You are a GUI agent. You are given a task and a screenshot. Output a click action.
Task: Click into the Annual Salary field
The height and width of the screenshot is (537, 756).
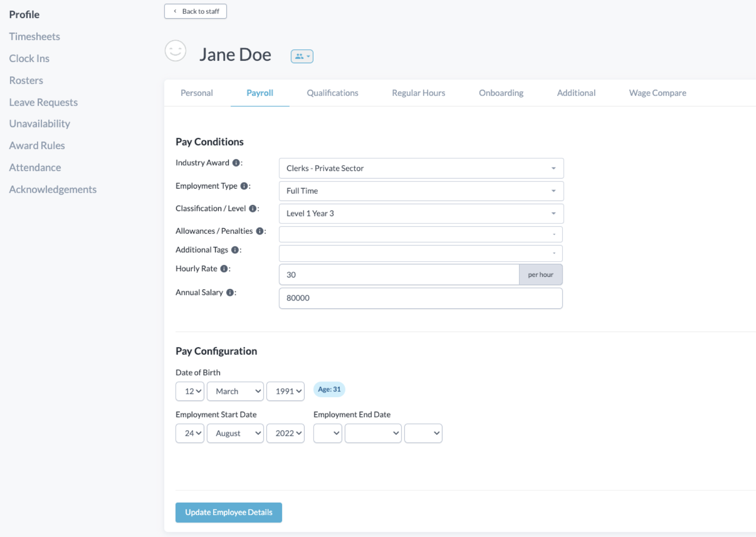[x=420, y=298]
